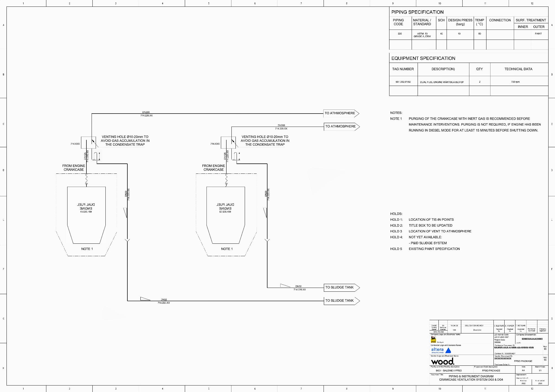
Task: Click HOLD 1: LOCATION OF TIE-IN POINTS
Action: (x=422, y=220)
